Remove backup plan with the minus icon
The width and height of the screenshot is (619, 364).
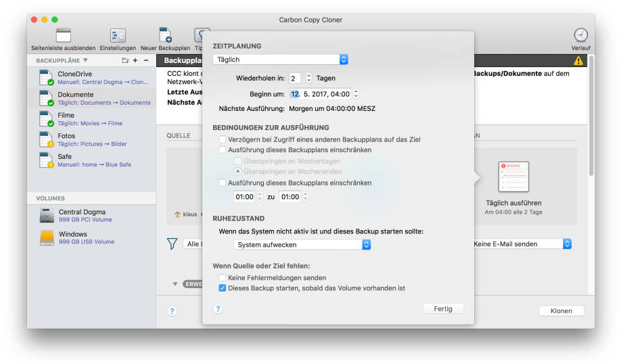(146, 60)
